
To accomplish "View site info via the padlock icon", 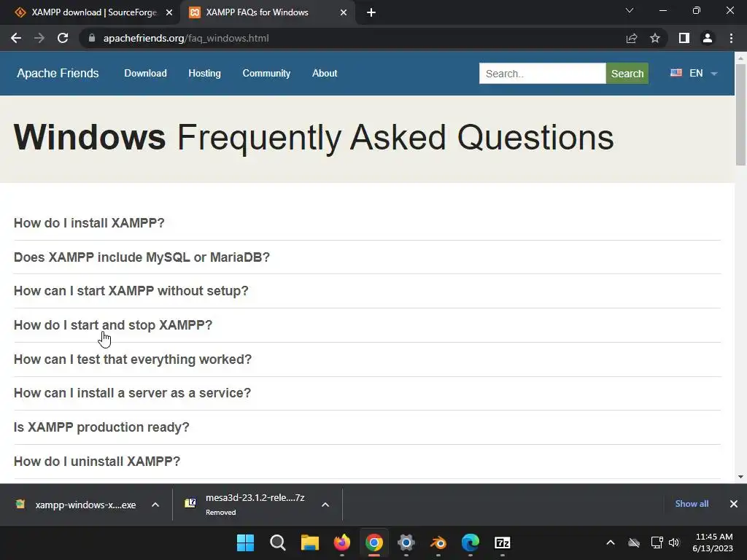I will (92, 38).
